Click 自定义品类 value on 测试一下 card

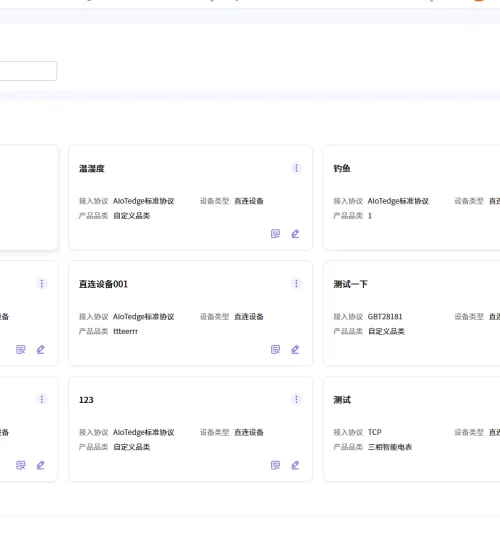tap(386, 331)
